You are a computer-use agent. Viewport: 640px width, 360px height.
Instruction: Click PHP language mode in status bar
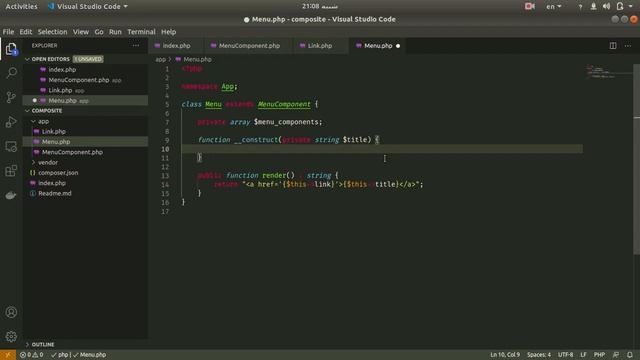[x=599, y=355]
